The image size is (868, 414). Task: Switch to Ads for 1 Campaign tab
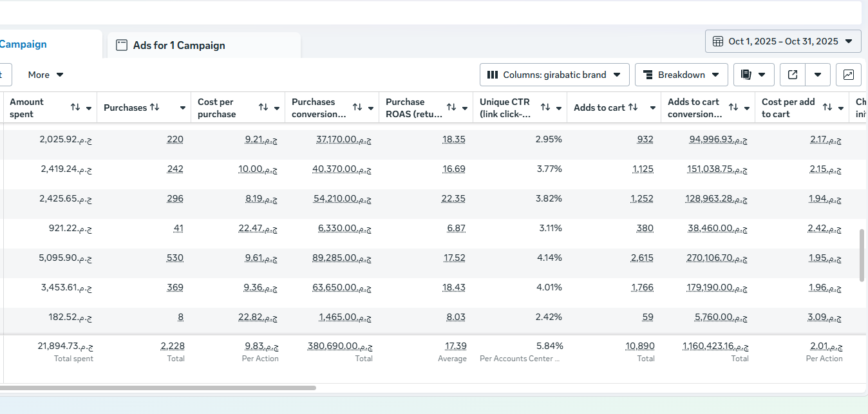(x=178, y=45)
